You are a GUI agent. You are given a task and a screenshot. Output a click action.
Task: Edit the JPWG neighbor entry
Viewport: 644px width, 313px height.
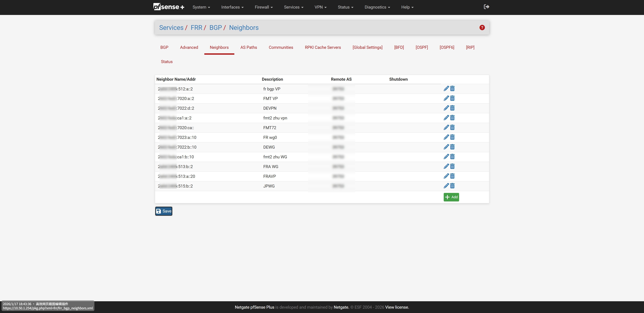(446, 186)
